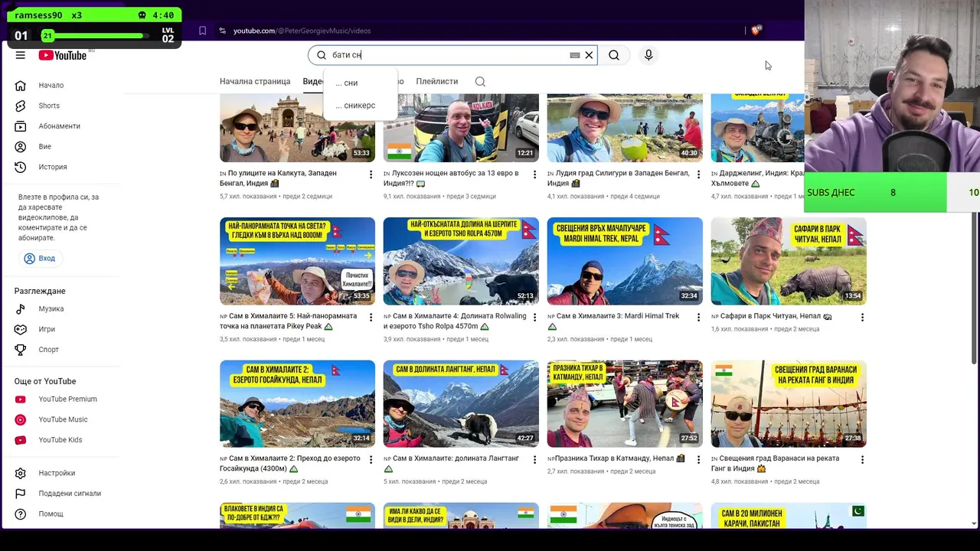This screenshot has height=551, width=980.
Task: Clear search text with the X icon
Action: [589, 55]
